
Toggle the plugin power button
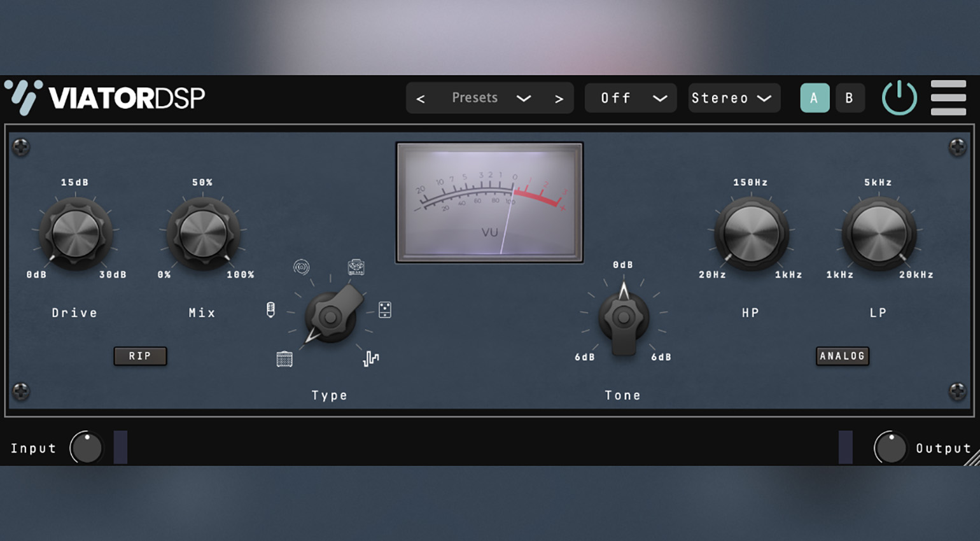click(899, 98)
